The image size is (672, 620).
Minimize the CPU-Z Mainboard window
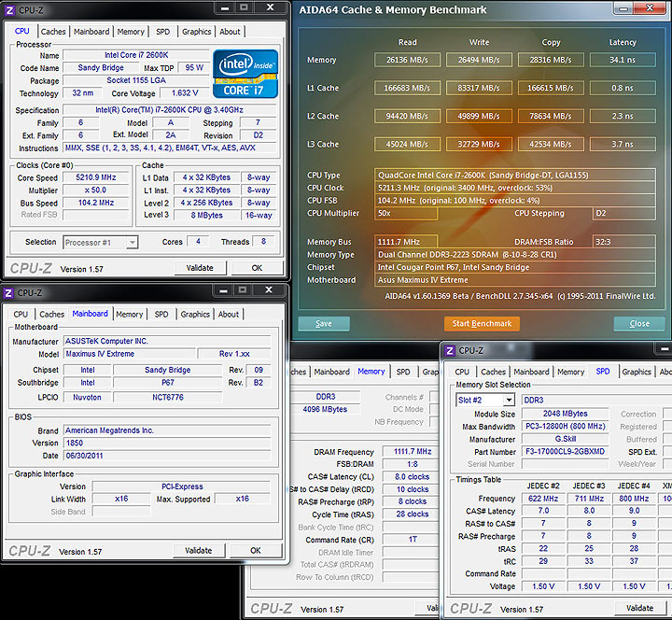(x=223, y=290)
